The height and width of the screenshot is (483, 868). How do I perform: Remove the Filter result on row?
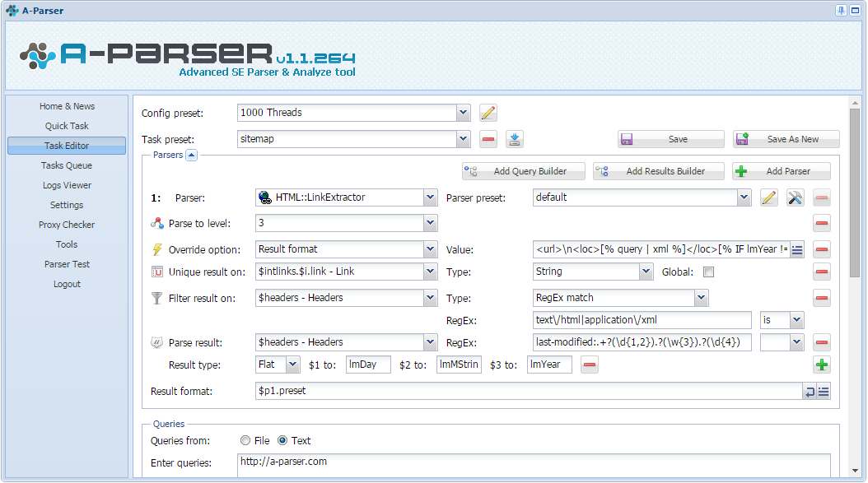click(x=822, y=298)
